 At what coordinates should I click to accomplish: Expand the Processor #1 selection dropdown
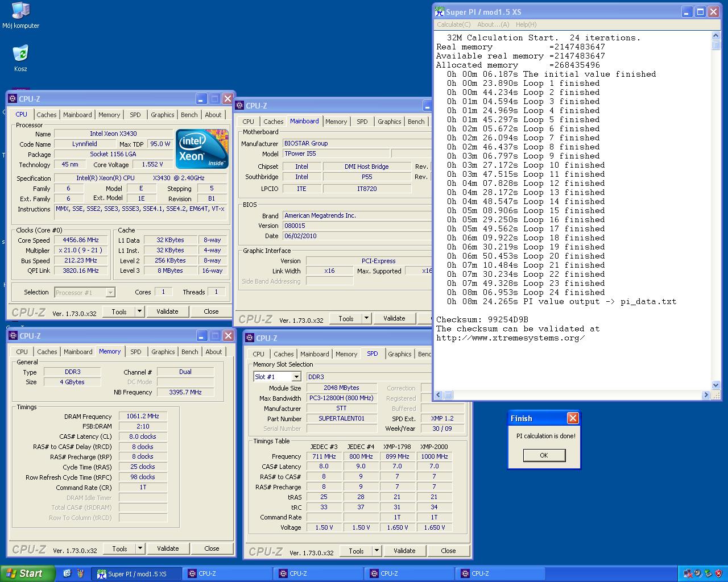pyautogui.click(x=110, y=292)
